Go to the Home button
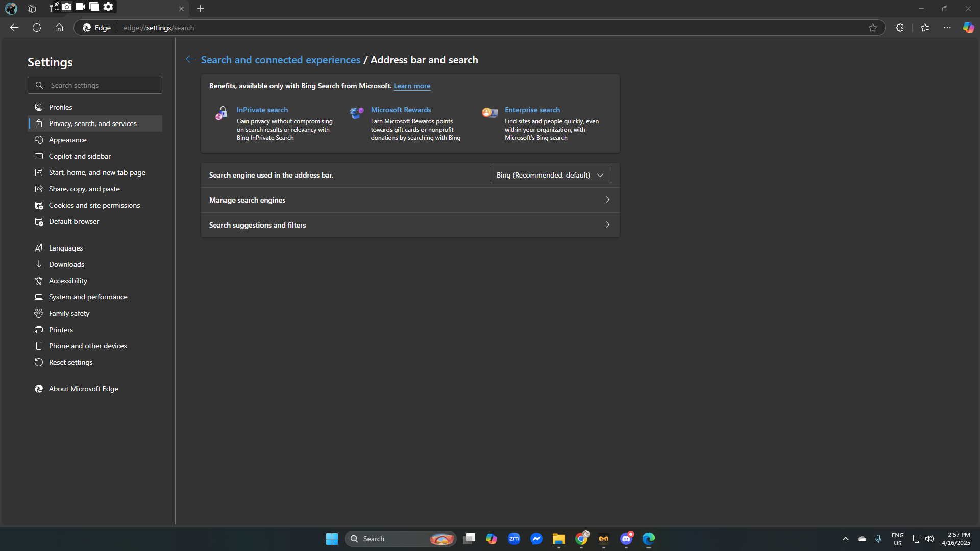Image resolution: width=980 pixels, height=551 pixels. point(59,28)
